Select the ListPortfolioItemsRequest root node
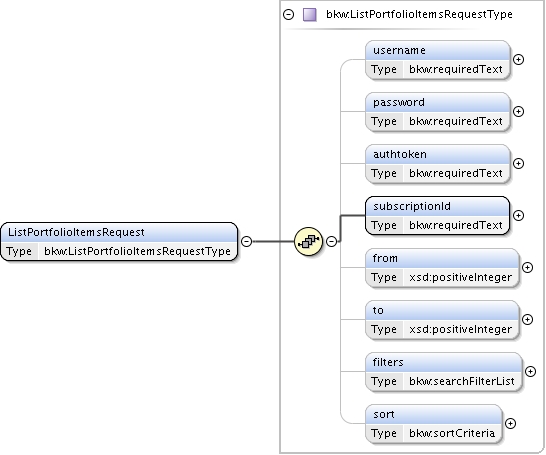Image resolution: width=546 pixels, height=455 pixels. click(x=119, y=242)
